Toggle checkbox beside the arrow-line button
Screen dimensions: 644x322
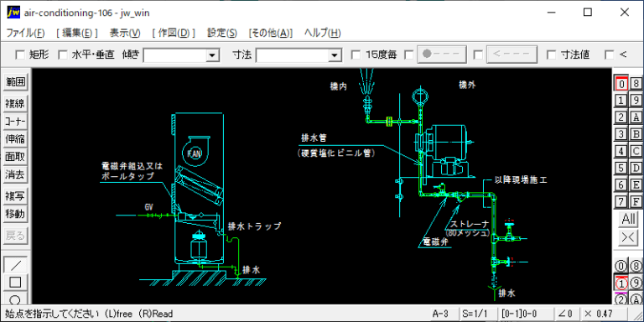tap(478, 55)
